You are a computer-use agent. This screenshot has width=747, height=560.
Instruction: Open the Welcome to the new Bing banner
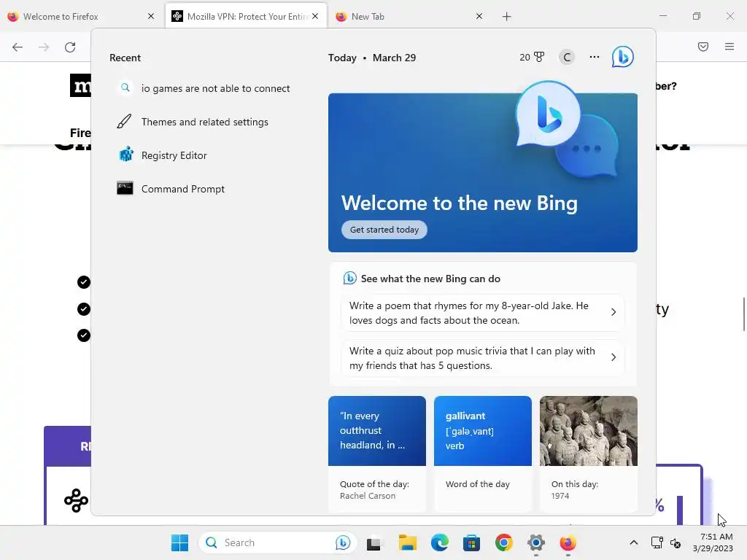483,172
